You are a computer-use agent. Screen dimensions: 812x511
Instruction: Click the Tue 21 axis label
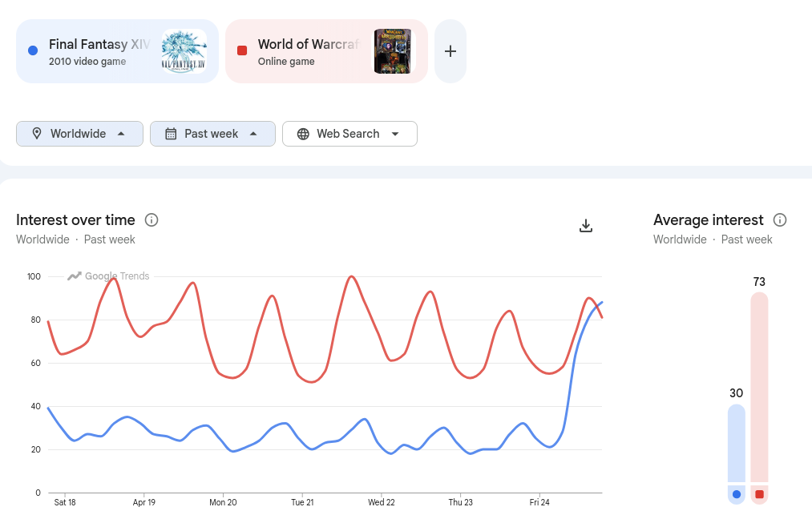(302, 502)
